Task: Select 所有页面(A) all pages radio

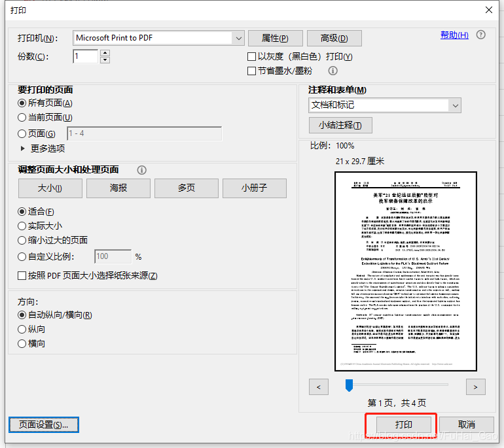Action: click(x=22, y=103)
